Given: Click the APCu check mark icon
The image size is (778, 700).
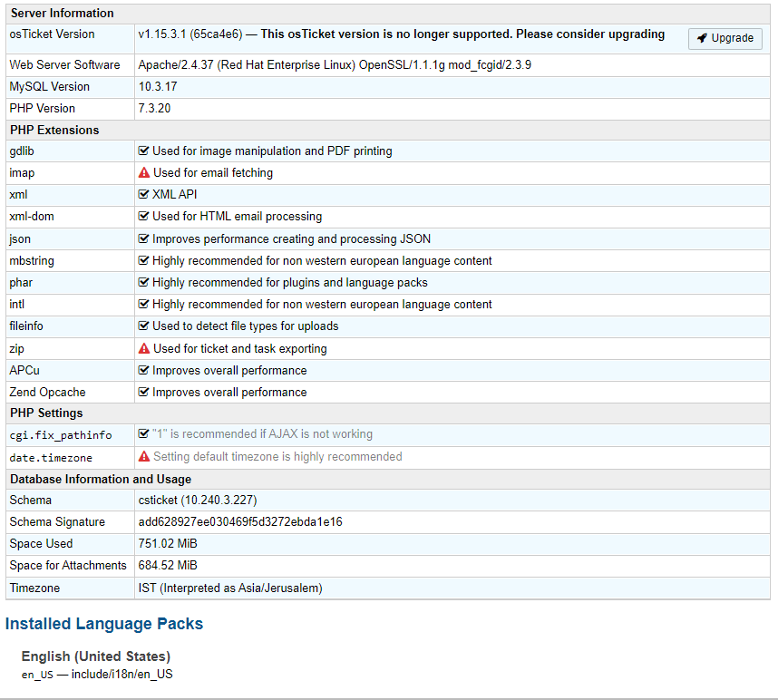Looking at the screenshot, I should pyautogui.click(x=143, y=371).
